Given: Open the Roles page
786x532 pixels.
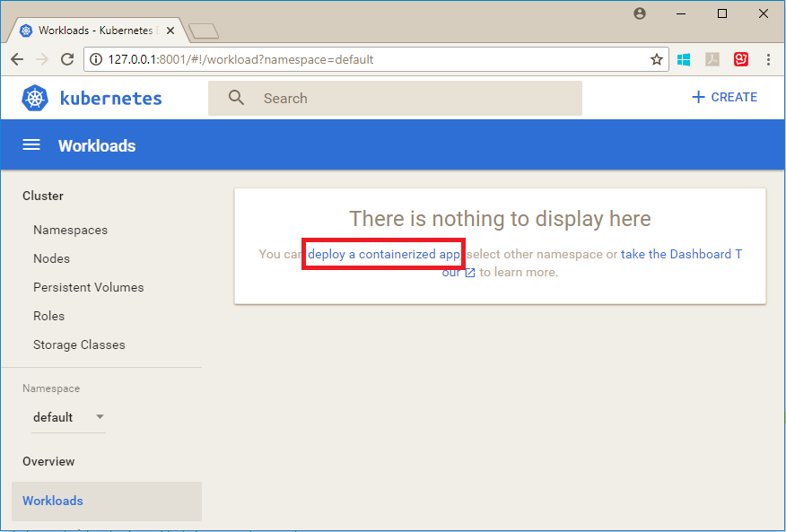Looking at the screenshot, I should coord(49,317).
